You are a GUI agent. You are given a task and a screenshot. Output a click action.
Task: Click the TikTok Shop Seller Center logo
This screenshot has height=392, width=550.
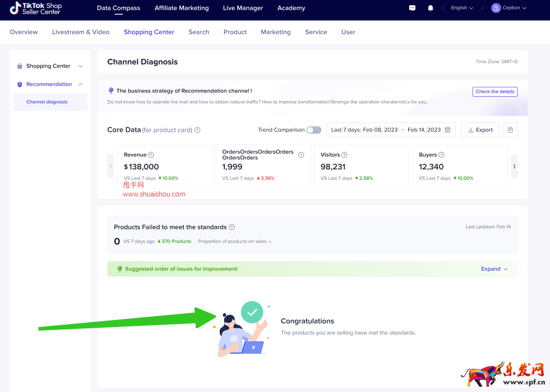pyautogui.click(x=36, y=8)
